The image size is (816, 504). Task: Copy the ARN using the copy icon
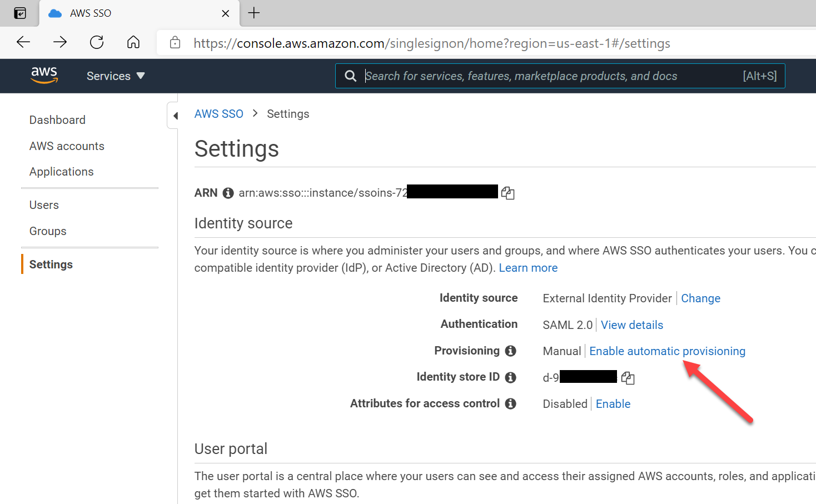[507, 193]
